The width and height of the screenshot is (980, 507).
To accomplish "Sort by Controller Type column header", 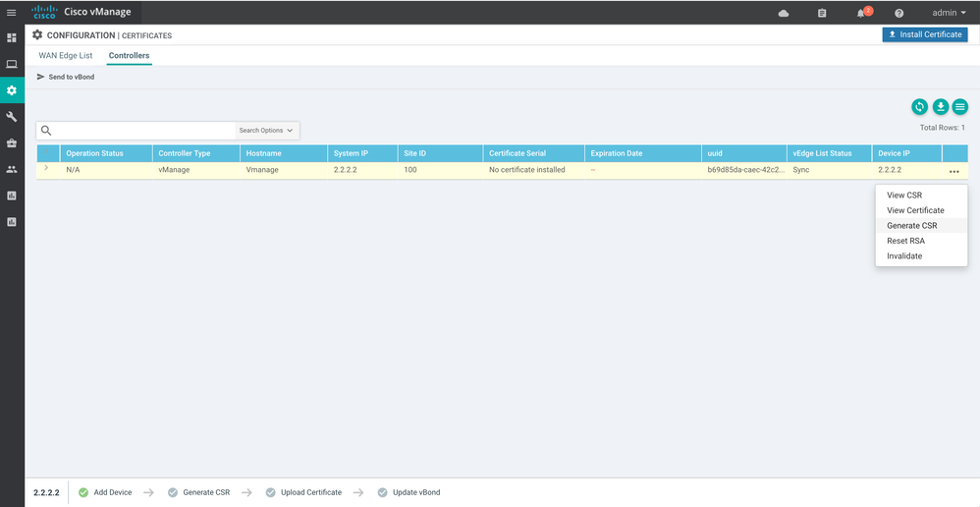I will click(x=196, y=153).
